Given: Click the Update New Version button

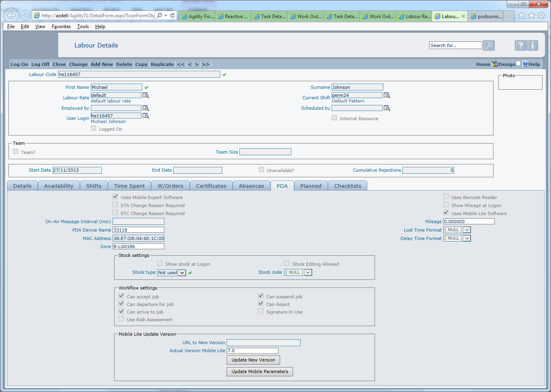Looking at the screenshot, I should pos(253,360).
